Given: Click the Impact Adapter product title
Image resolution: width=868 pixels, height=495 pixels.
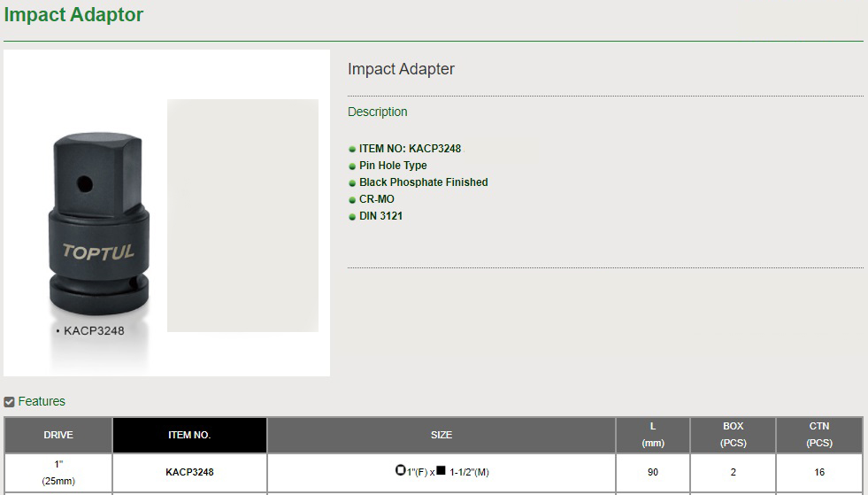Looking at the screenshot, I should pos(401,69).
